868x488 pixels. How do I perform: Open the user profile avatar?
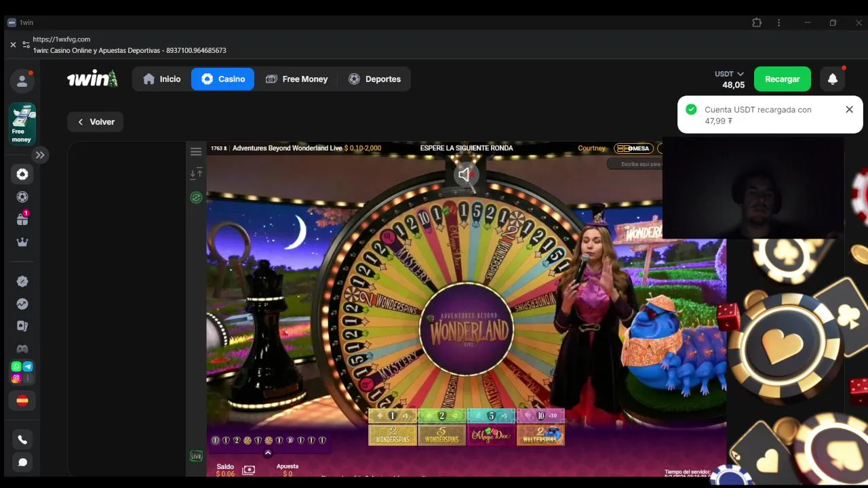click(x=22, y=81)
